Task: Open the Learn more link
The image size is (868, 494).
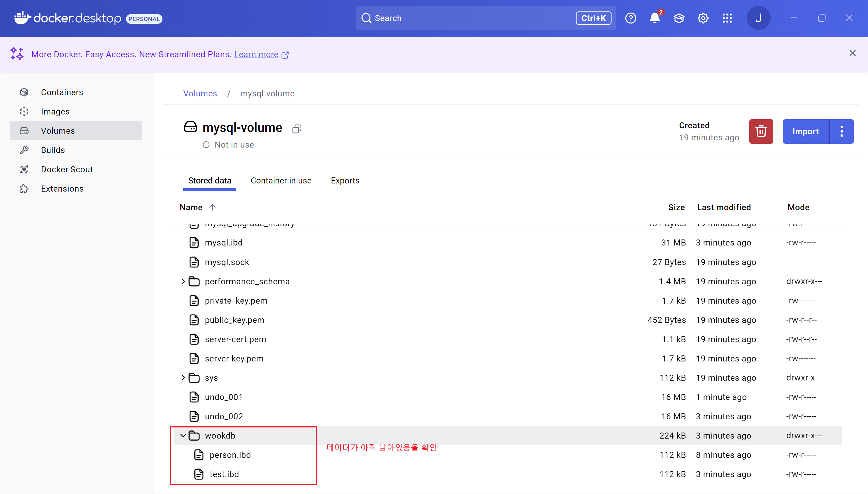Action: (x=256, y=54)
